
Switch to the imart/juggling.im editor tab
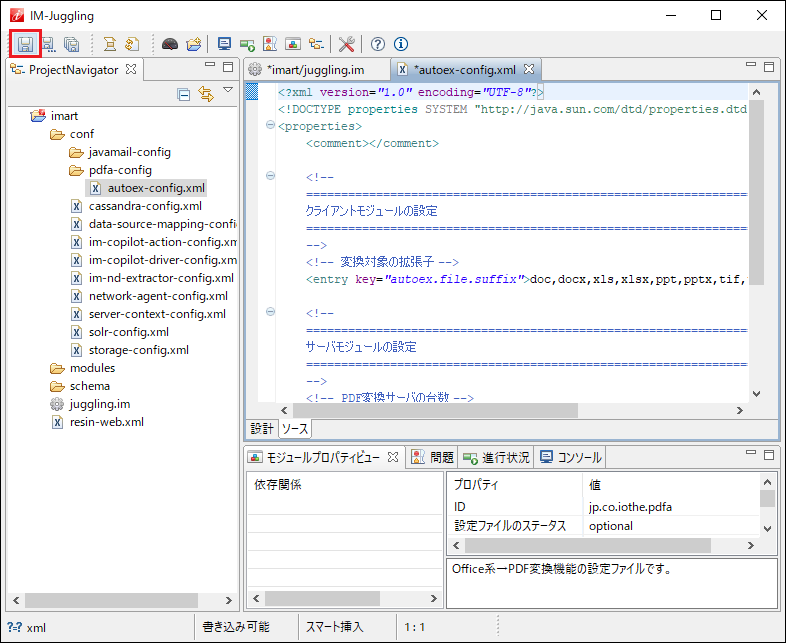pos(314,70)
